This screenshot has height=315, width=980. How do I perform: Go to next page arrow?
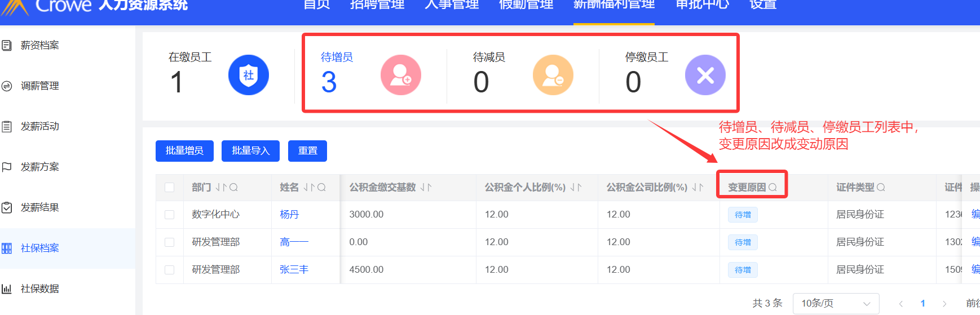pyautogui.click(x=944, y=303)
